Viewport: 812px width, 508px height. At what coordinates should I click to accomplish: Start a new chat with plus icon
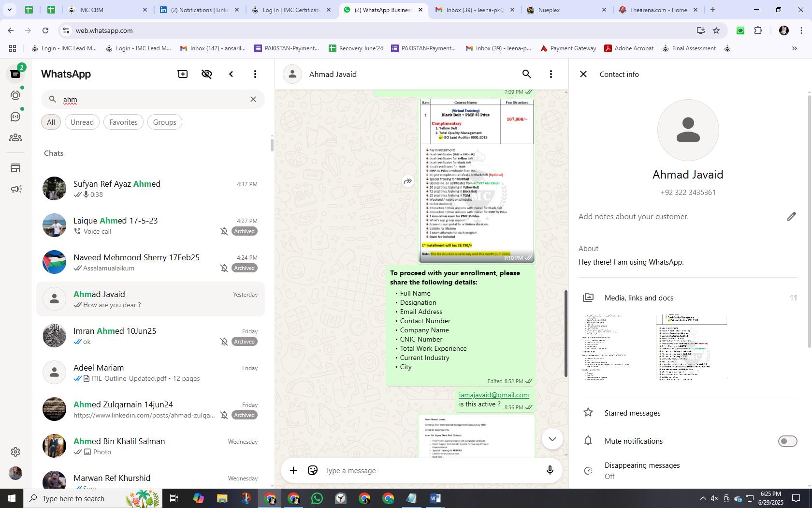(183, 74)
